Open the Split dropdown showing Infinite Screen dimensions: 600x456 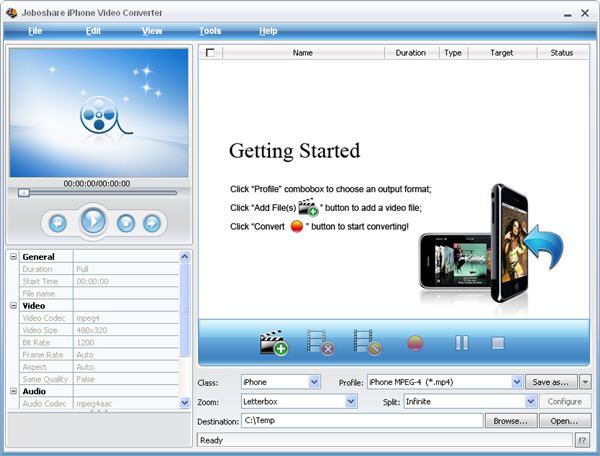(530, 402)
